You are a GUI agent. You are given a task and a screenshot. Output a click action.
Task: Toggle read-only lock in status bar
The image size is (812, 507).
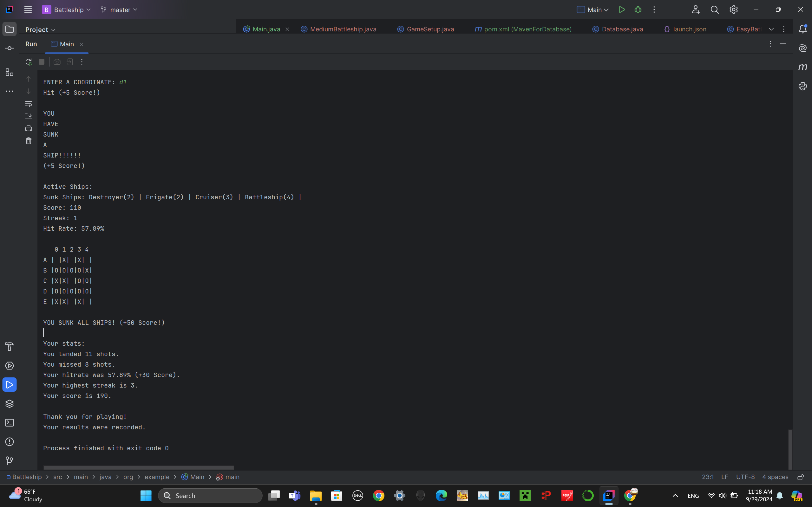coord(801,477)
